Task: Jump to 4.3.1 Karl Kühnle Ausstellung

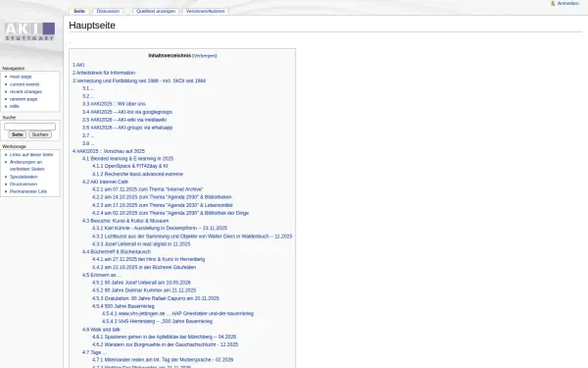Action: [160, 229]
